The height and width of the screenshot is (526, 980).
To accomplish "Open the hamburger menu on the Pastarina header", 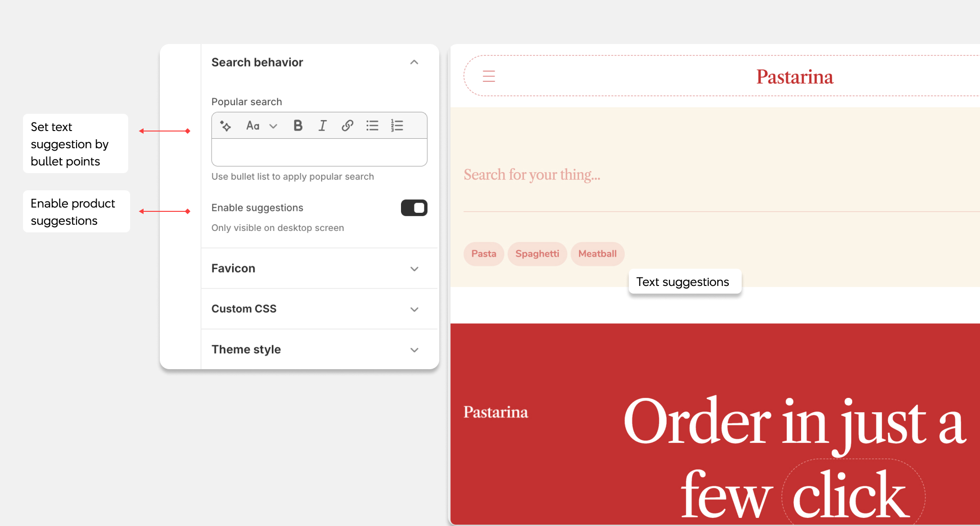I will [x=489, y=76].
